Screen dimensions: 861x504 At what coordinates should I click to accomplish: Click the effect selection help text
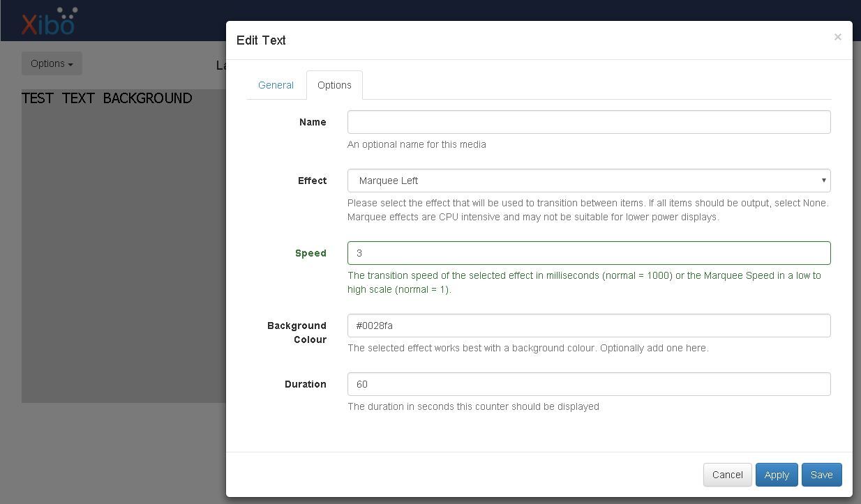coord(588,210)
